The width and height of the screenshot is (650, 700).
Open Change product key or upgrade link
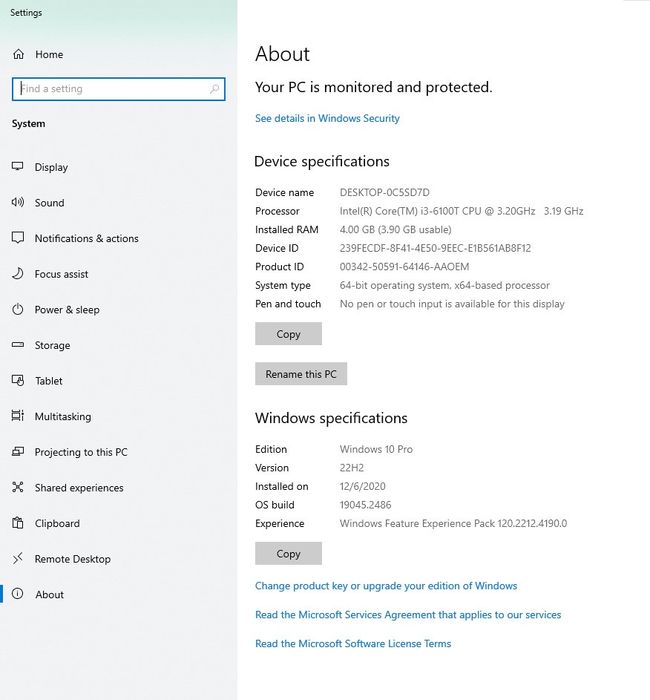pyautogui.click(x=386, y=586)
